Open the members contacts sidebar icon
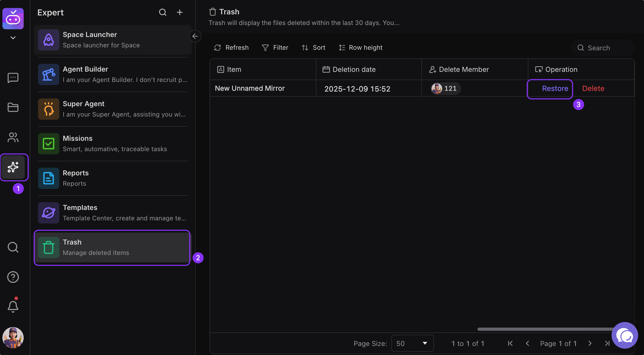The height and width of the screenshot is (355, 644). pyautogui.click(x=13, y=137)
